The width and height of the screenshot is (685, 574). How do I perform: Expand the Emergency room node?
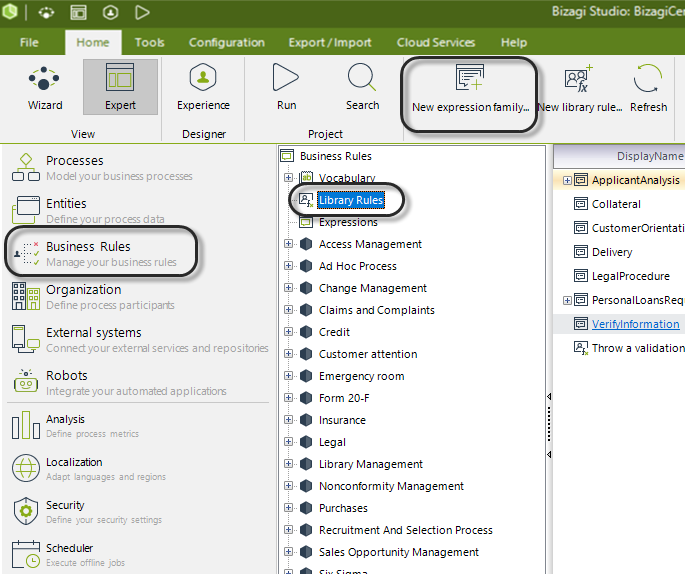pyautogui.click(x=288, y=375)
